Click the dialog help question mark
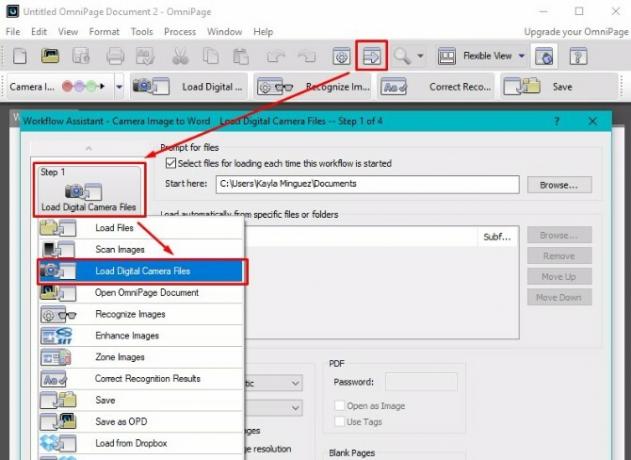 tap(557, 121)
